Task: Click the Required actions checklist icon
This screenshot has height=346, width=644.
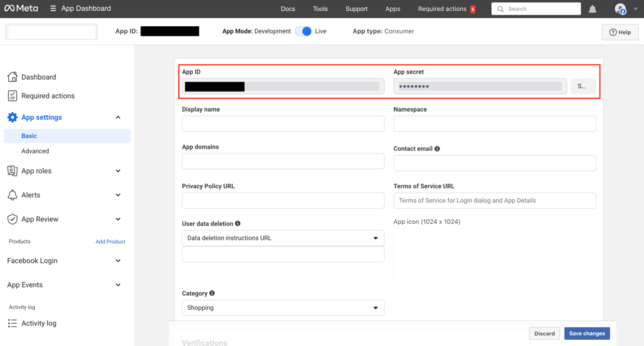Action: (12, 95)
